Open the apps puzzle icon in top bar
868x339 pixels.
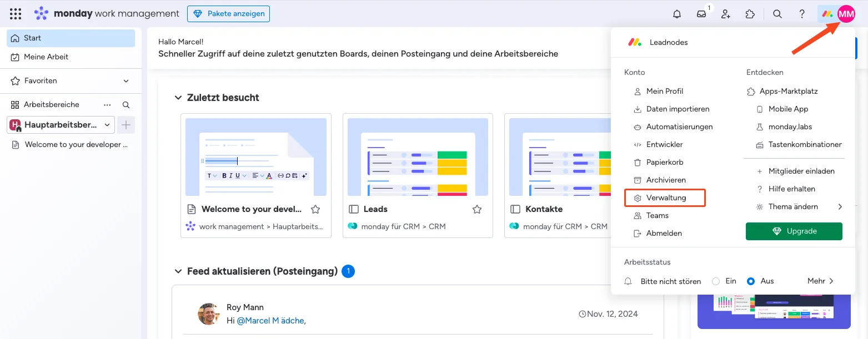(750, 14)
